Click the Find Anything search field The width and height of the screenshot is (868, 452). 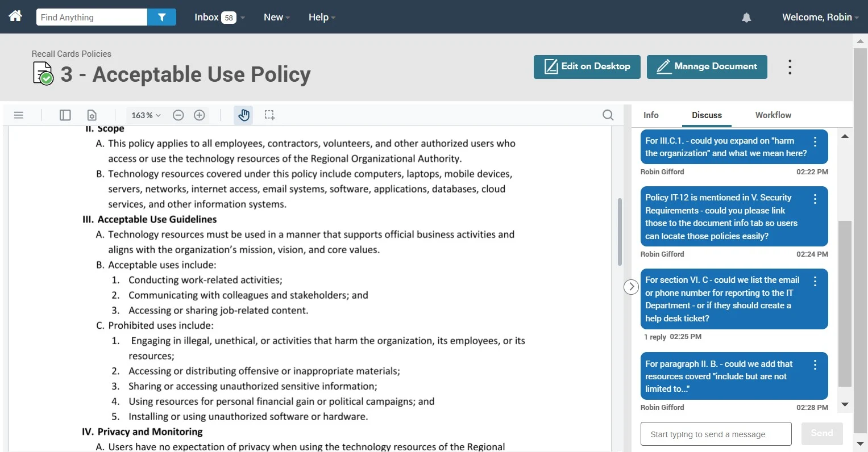coord(92,17)
